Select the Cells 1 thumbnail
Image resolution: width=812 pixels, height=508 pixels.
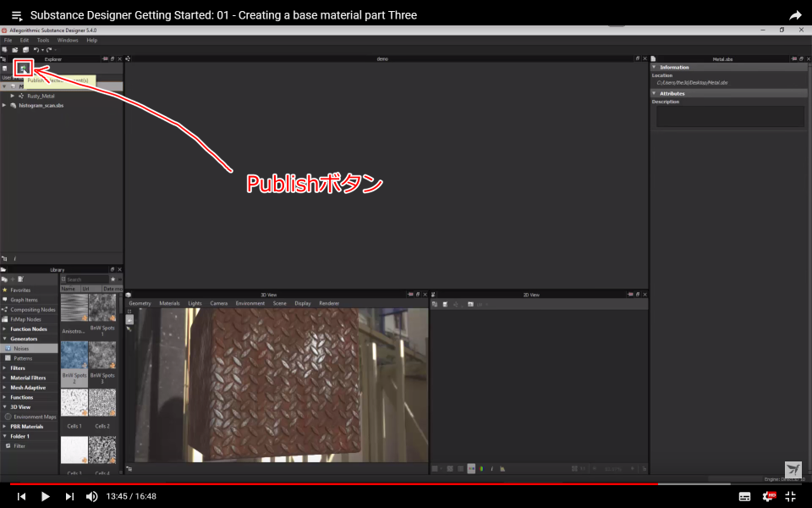74,402
